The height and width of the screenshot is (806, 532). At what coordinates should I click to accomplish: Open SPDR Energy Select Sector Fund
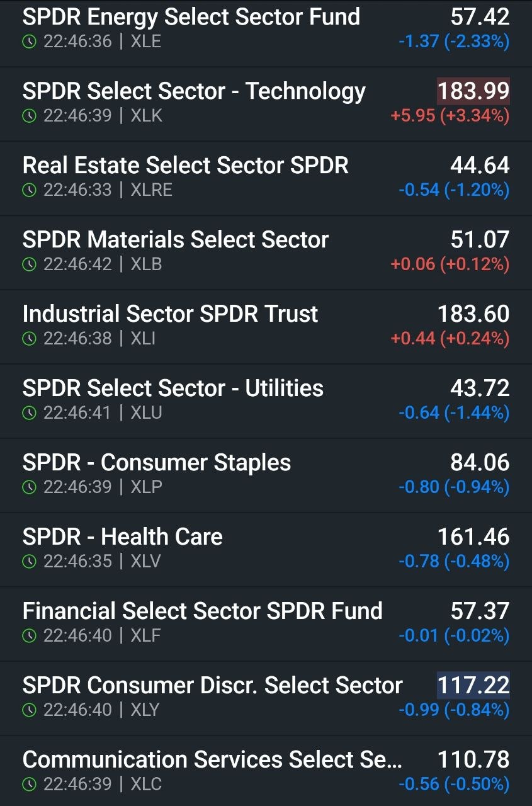266,30
